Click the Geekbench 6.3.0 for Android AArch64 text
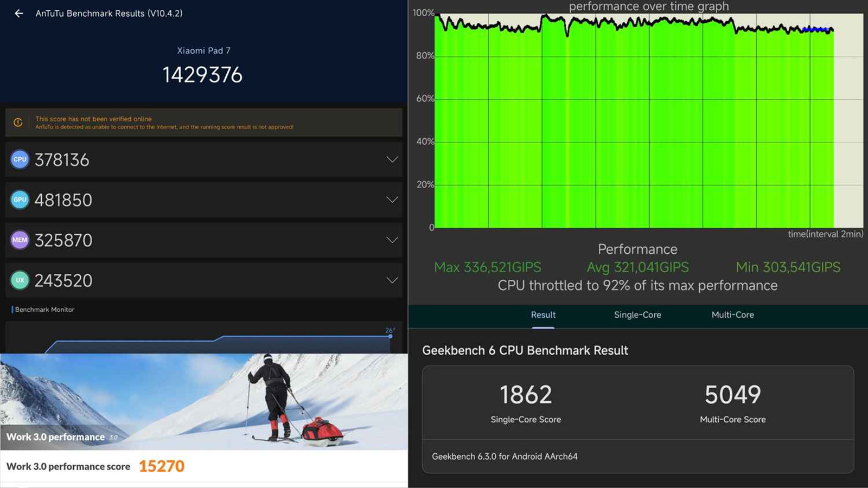 tap(505, 457)
